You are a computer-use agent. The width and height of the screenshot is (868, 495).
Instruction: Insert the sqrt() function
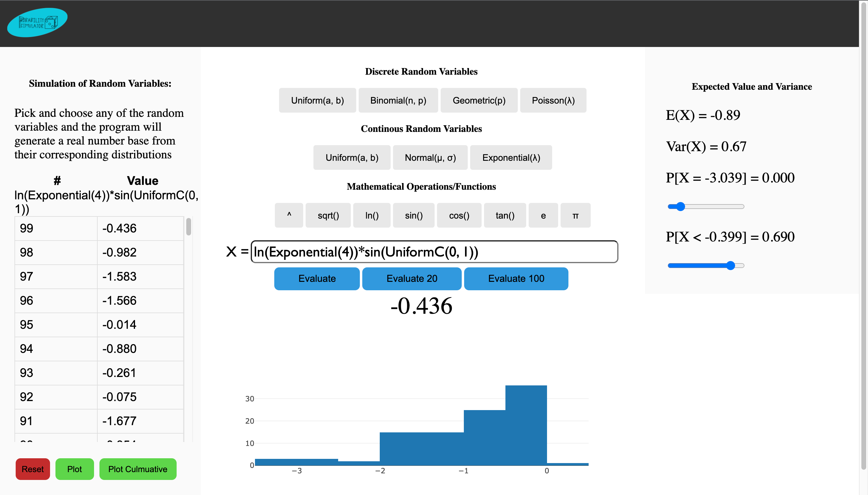[328, 215]
